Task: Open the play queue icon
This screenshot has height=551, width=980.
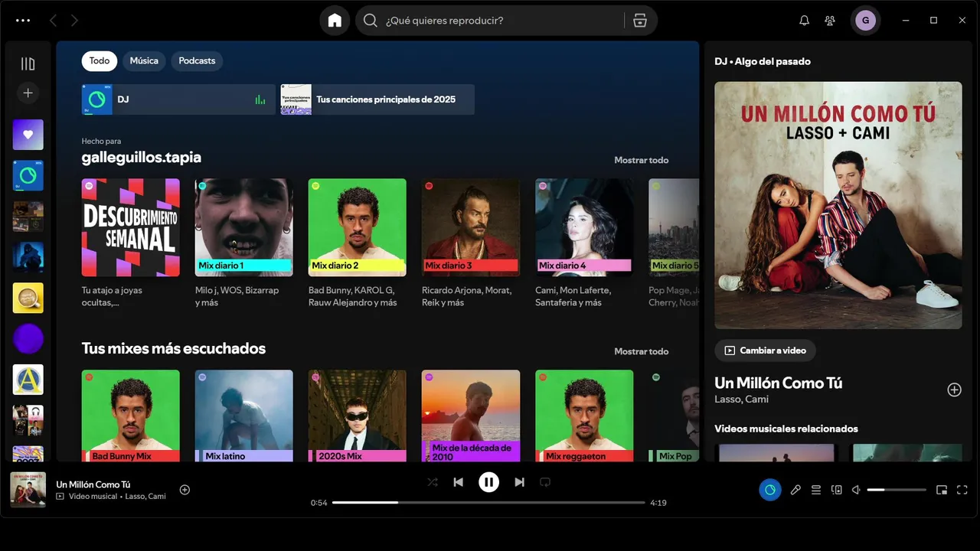Action: coord(816,490)
